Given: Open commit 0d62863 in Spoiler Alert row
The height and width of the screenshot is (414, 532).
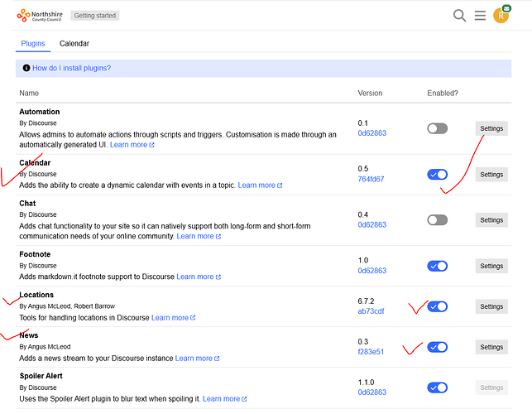Looking at the screenshot, I should [x=371, y=392].
